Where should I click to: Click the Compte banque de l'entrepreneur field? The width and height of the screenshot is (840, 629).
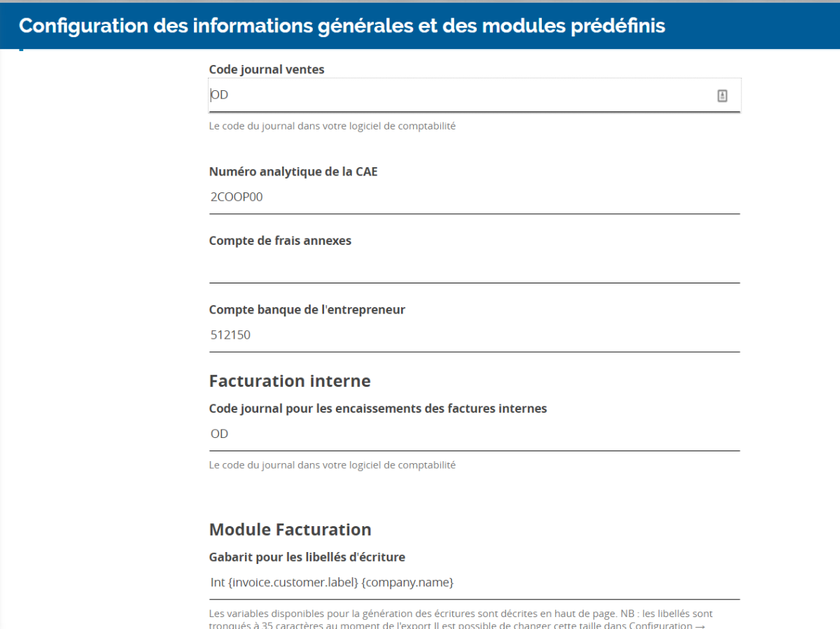coord(474,335)
